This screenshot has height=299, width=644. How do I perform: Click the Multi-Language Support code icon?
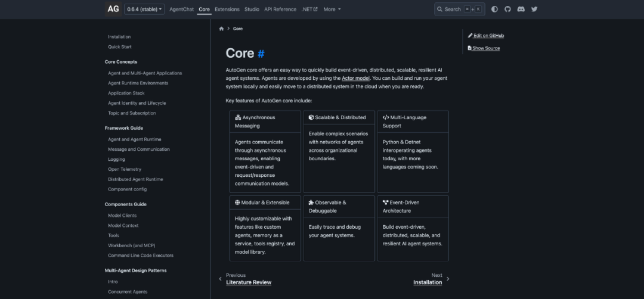(386, 117)
